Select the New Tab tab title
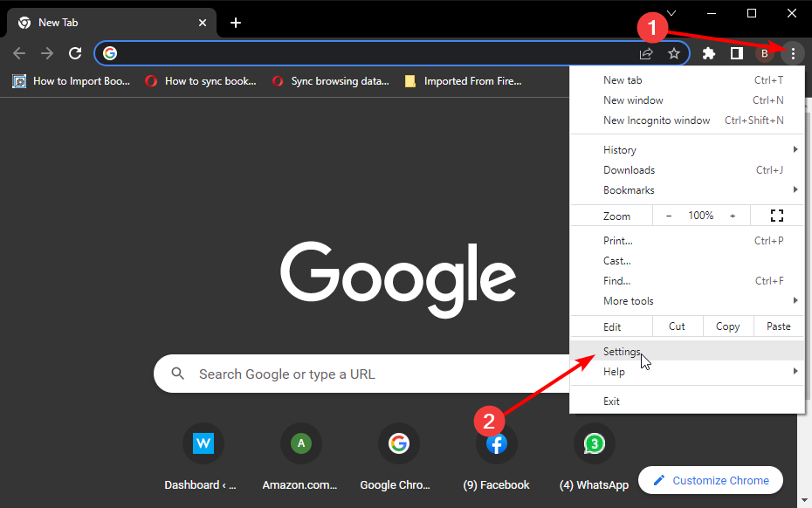Screen dimensions: 812x508 pyautogui.click(x=58, y=23)
